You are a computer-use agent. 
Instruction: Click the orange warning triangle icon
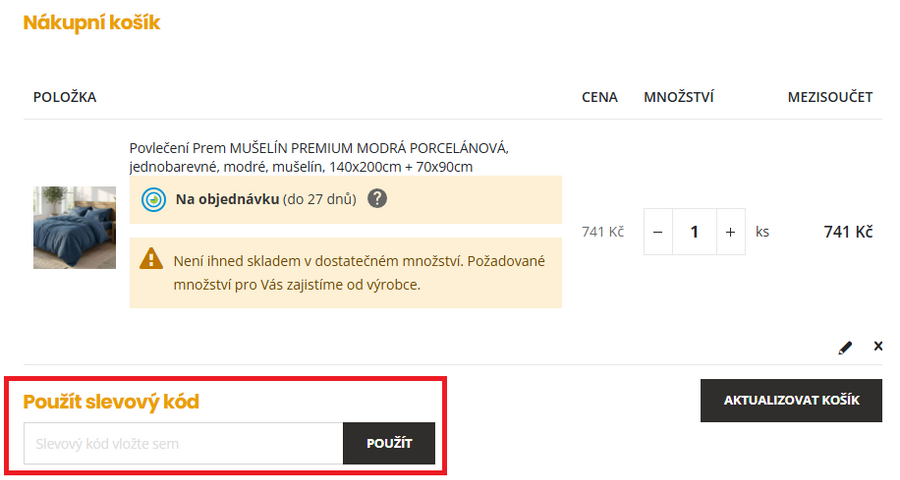point(151,259)
